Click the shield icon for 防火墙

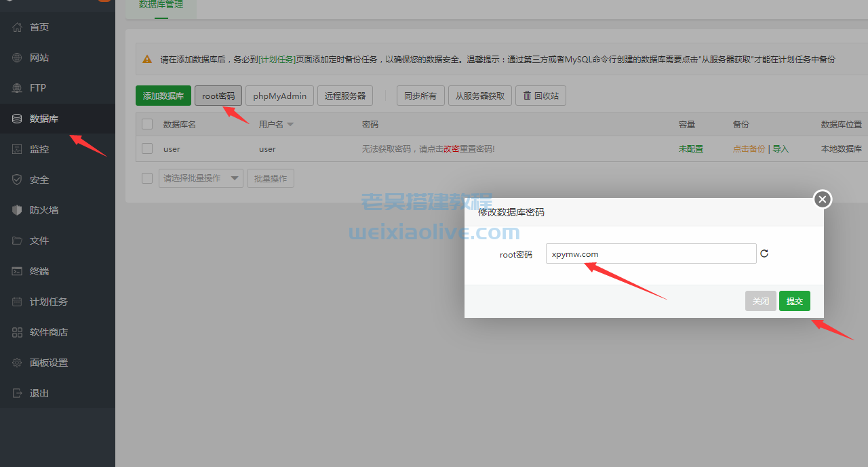[x=18, y=210]
